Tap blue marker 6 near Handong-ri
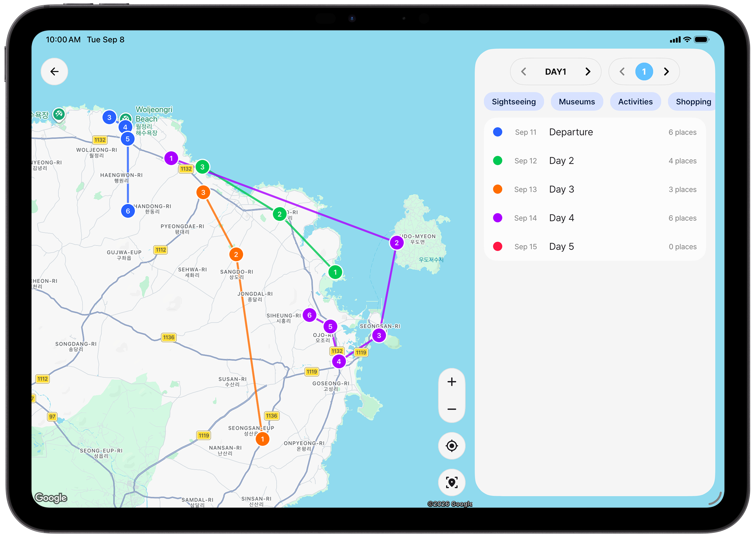This screenshot has width=756, height=538. point(128,211)
